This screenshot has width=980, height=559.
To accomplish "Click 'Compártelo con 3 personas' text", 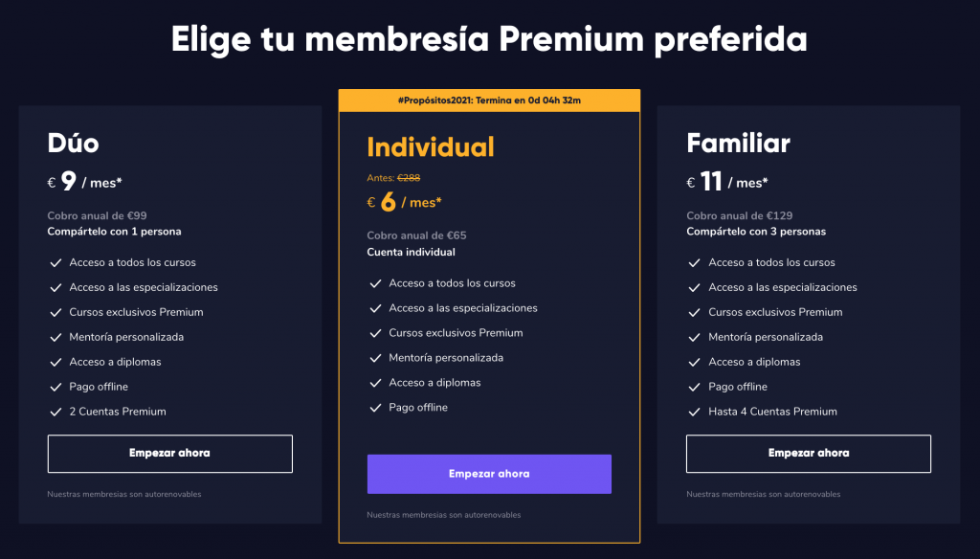I will click(755, 232).
